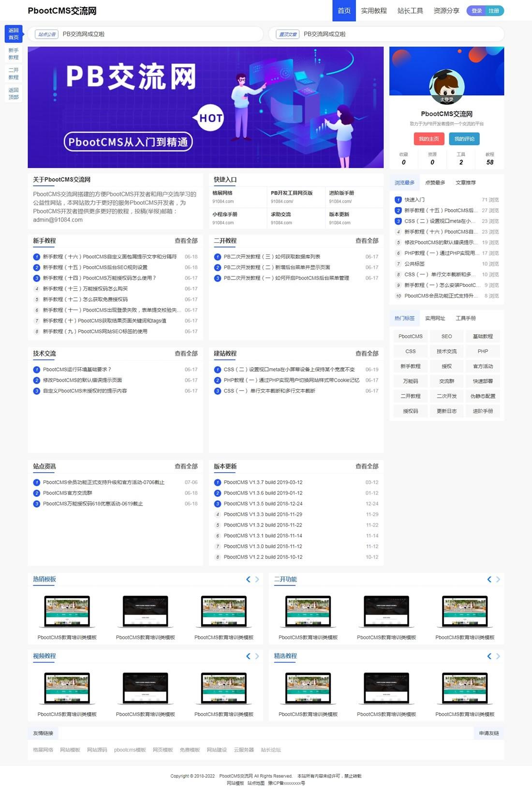Viewport: 532px width, 794px height.
Task: Click previous arrow in 热销模板 carousel
Action: [248, 579]
